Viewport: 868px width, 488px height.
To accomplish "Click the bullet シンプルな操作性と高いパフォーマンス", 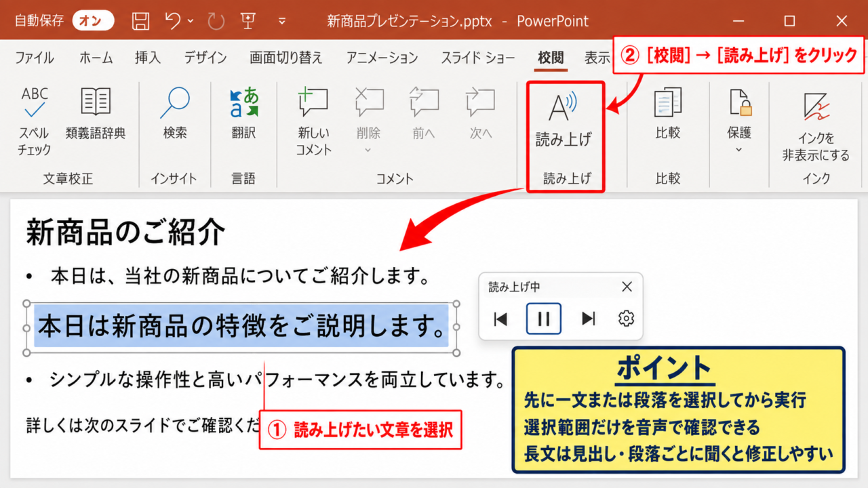I will click(277, 380).
